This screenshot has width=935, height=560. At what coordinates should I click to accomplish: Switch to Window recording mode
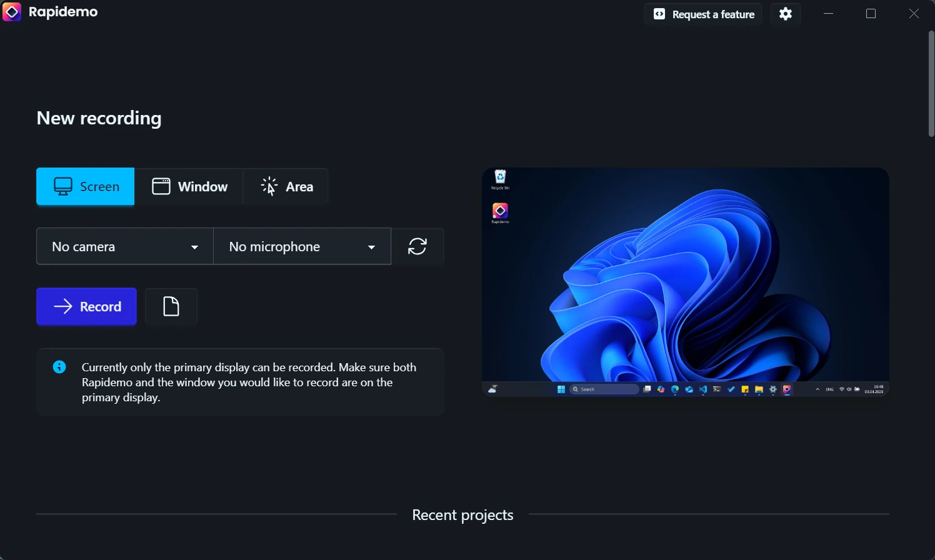[x=189, y=186]
